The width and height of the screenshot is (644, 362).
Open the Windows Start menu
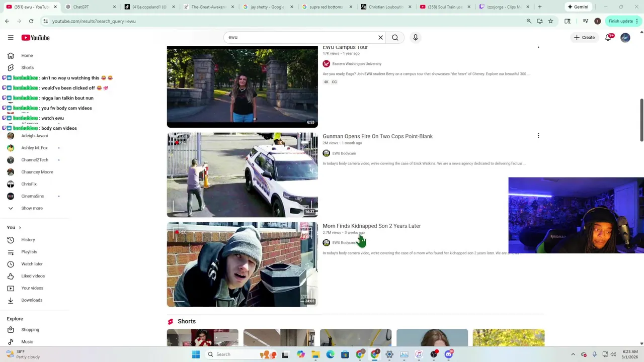point(196,354)
